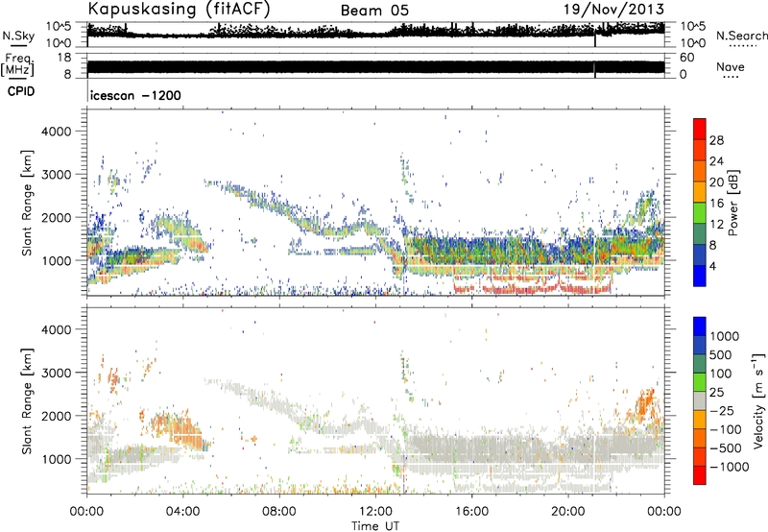Click the '08:00' time axis tick label
This screenshot has height=532, width=768.
(x=279, y=512)
